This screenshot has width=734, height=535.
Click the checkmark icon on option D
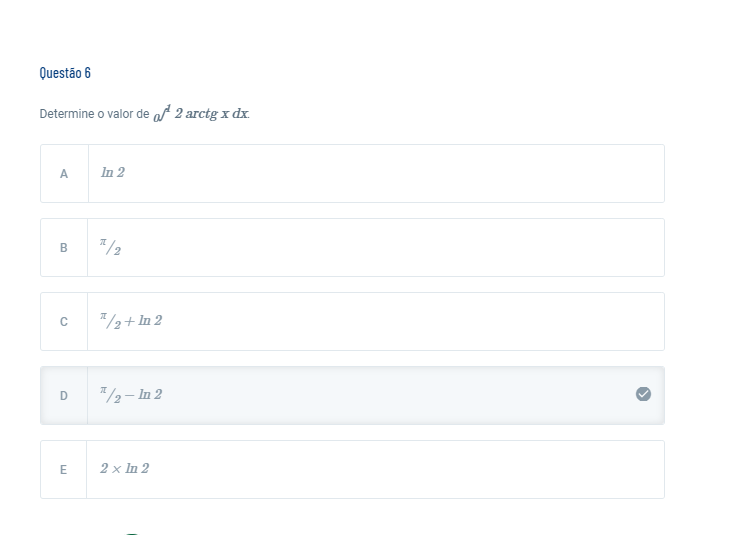coord(643,394)
